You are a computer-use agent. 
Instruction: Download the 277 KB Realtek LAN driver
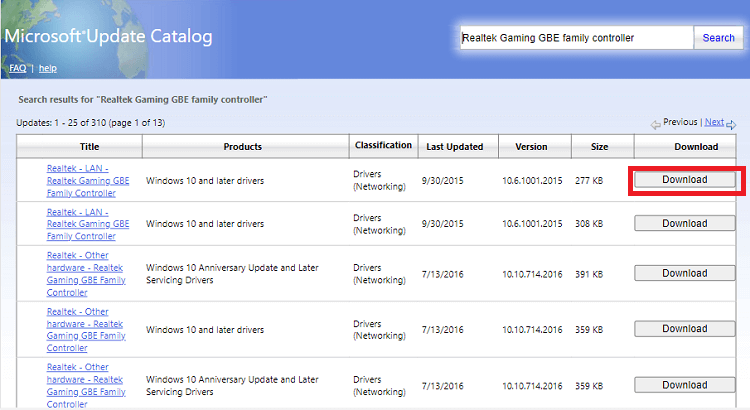click(x=684, y=180)
